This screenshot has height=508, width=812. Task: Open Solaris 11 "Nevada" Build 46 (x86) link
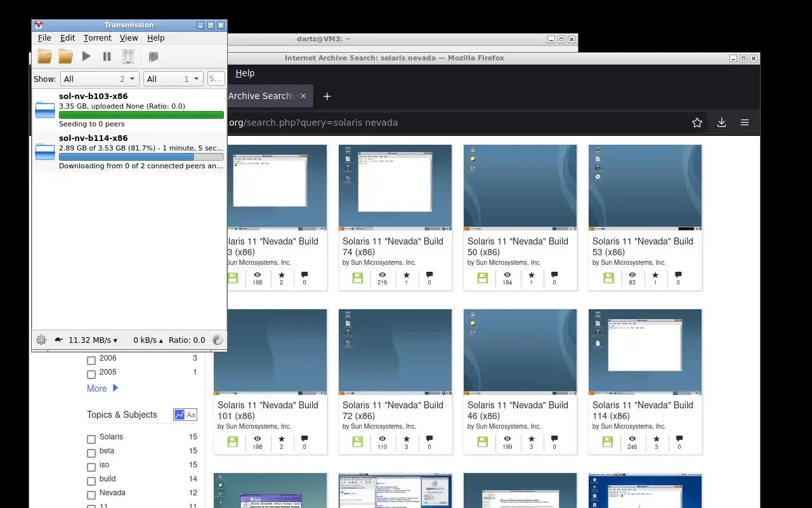pyautogui.click(x=518, y=410)
